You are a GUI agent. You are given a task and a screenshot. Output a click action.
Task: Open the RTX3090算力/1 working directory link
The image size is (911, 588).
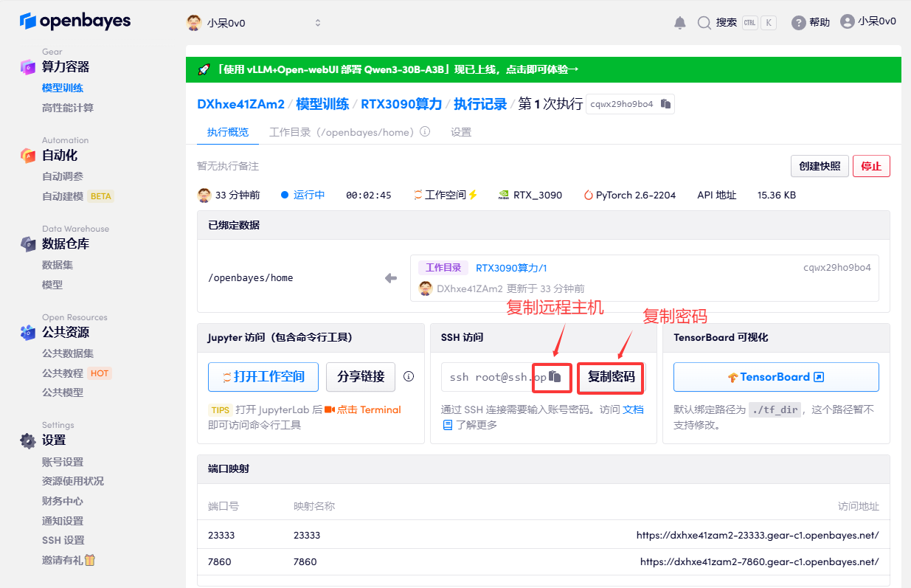(x=511, y=268)
